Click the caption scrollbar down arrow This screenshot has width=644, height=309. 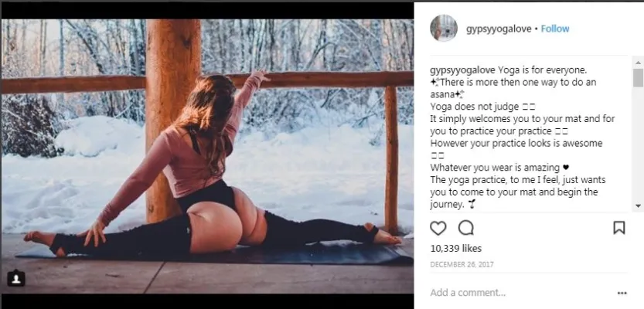[638, 205]
